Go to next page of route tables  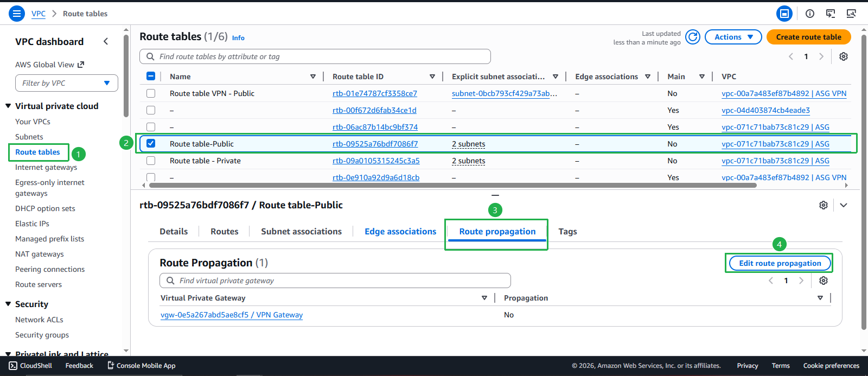coord(821,56)
